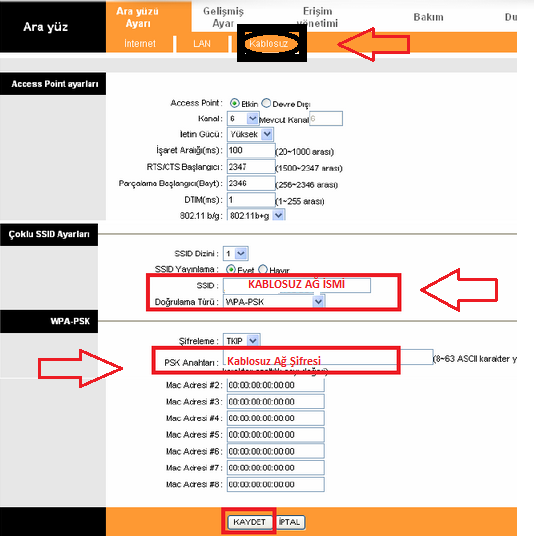The width and height of the screenshot is (534, 540).
Task: Expand the 802.11 b/g mode dropdown
Action: point(256,216)
